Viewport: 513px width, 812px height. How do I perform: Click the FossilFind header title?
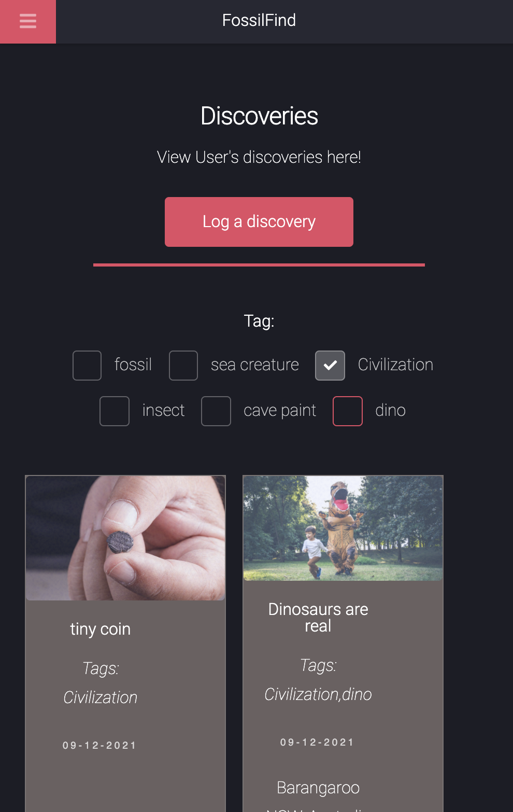(259, 20)
